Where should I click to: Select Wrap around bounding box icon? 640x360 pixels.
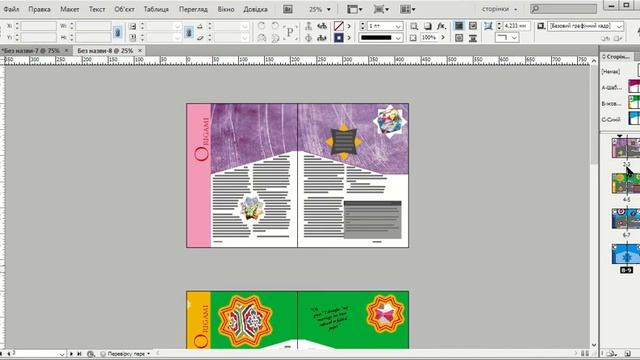pos(473,26)
